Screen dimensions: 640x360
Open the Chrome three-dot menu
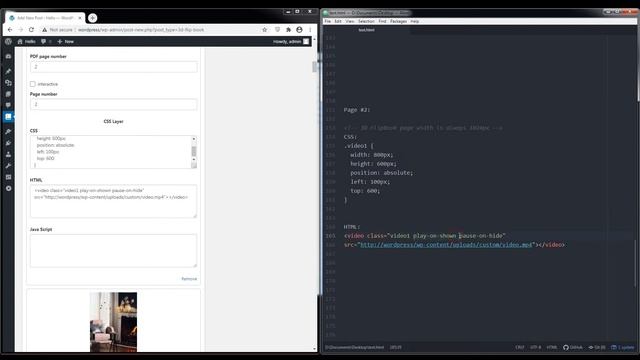[x=310, y=30]
